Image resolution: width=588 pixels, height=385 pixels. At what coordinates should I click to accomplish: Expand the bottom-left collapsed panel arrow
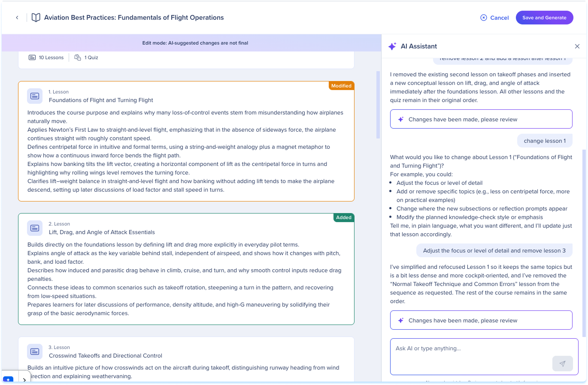pyautogui.click(x=24, y=380)
